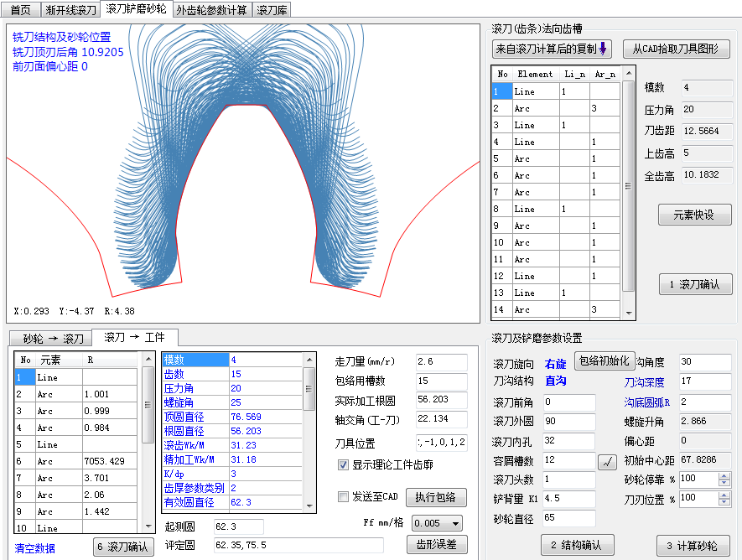Select the 有效圆直径 row in parameter list
742x560 pixels.
[x=232, y=502]
